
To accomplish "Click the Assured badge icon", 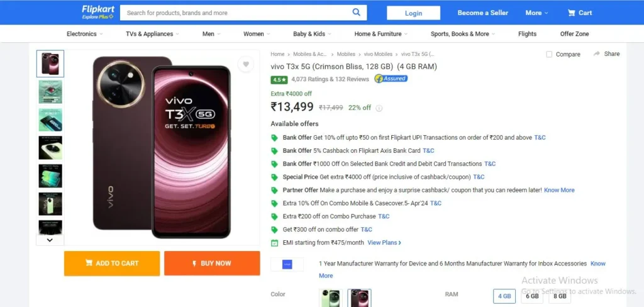I will point(391,79).
